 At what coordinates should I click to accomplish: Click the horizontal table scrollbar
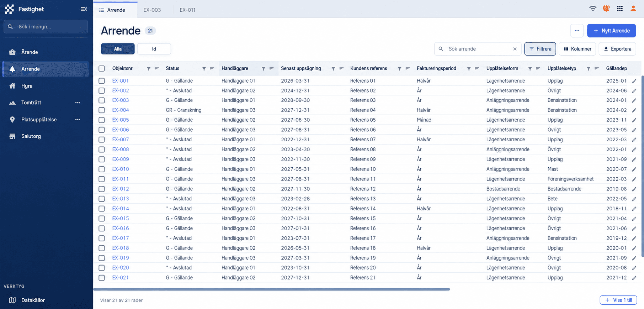pyautogui.click(x=272, y=289)
